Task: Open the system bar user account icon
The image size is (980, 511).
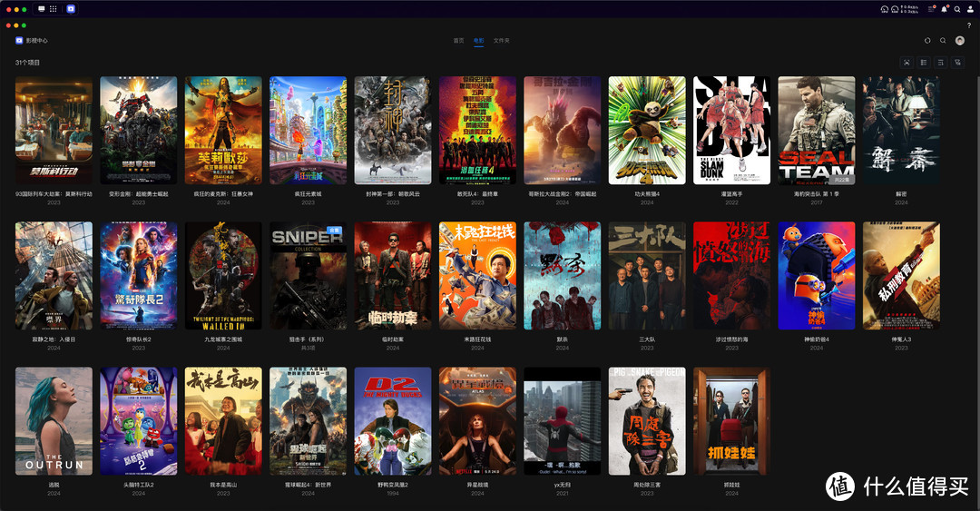Action: click(x=969, y=9)
